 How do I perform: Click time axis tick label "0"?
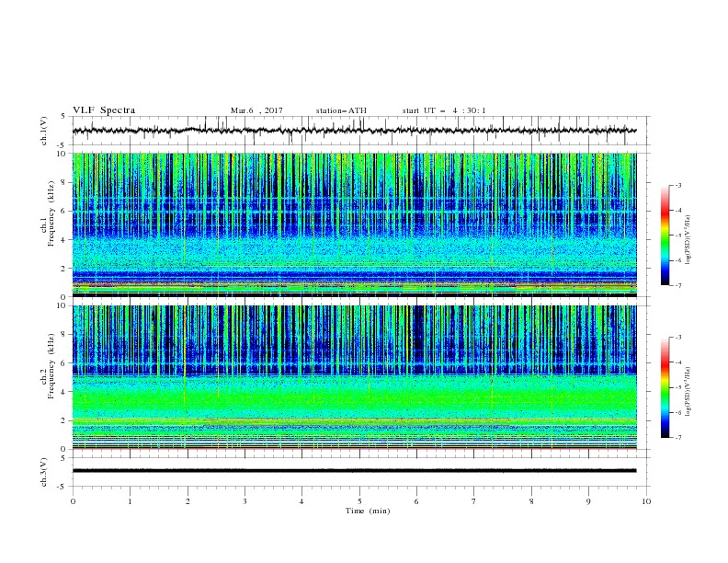(x=73, y=501)
